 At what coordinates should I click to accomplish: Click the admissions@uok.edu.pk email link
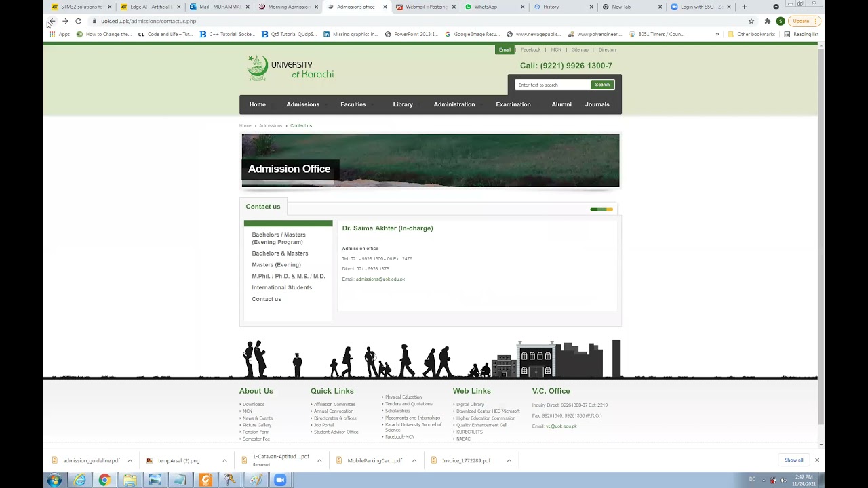point(380,279)
